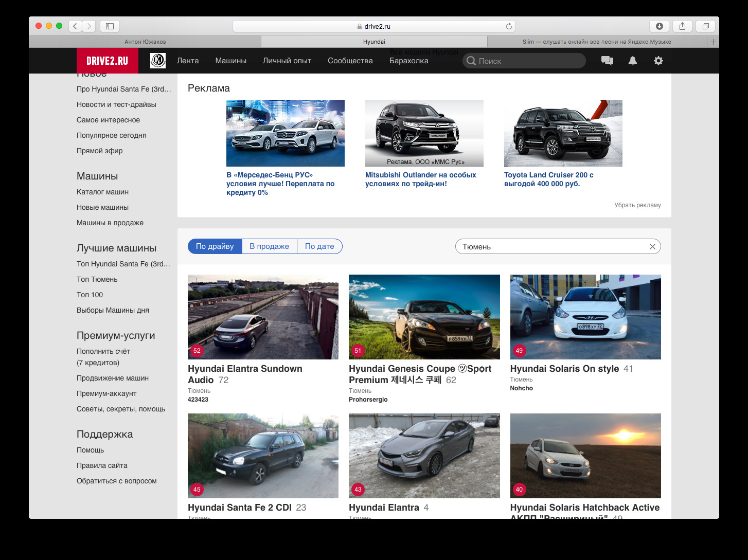Select the В продаже sorting option
748x560 pixels.
(269, 246)
